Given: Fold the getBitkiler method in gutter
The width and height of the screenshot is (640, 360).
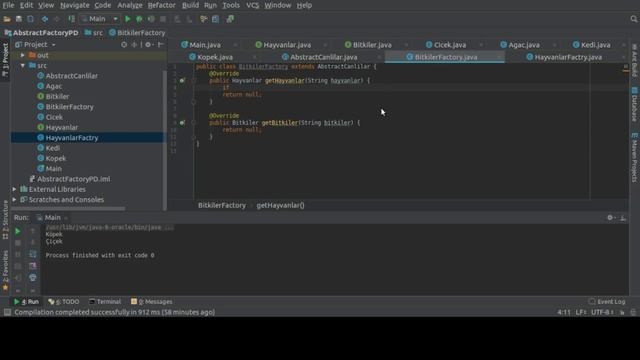Looking at the screenshot, I should pos(193,122).
